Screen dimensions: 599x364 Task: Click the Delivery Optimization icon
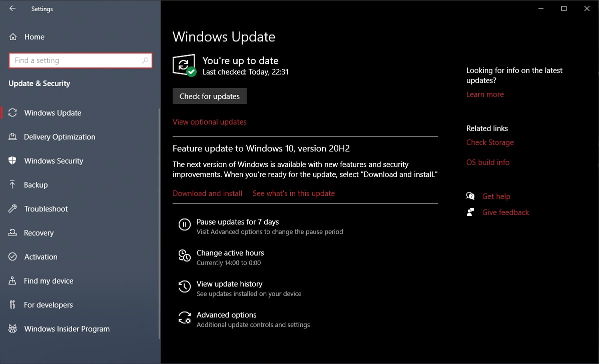(13, 136)
